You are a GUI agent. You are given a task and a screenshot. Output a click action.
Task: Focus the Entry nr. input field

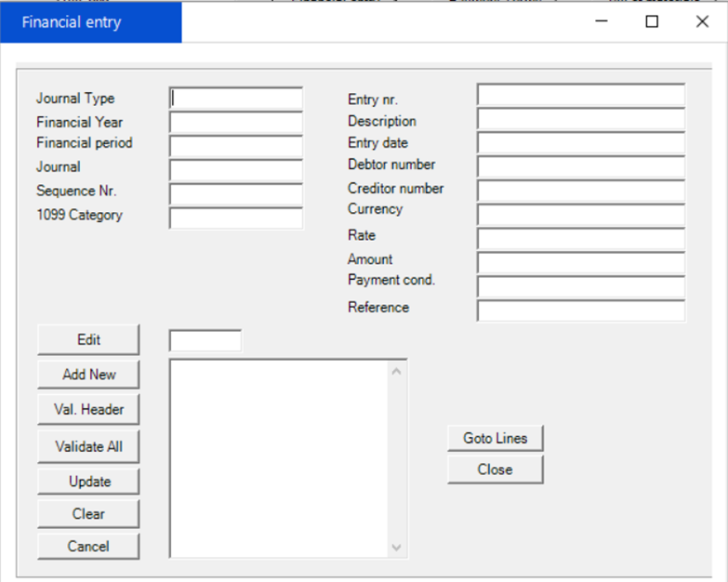point(581,95)
